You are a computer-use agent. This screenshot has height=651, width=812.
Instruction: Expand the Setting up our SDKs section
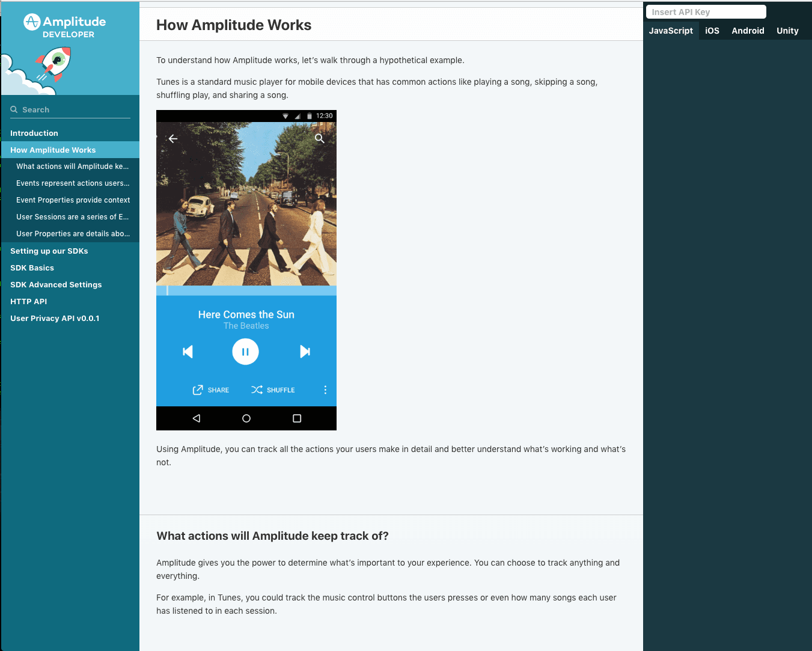pyautogui.click(x=49, y=251)
